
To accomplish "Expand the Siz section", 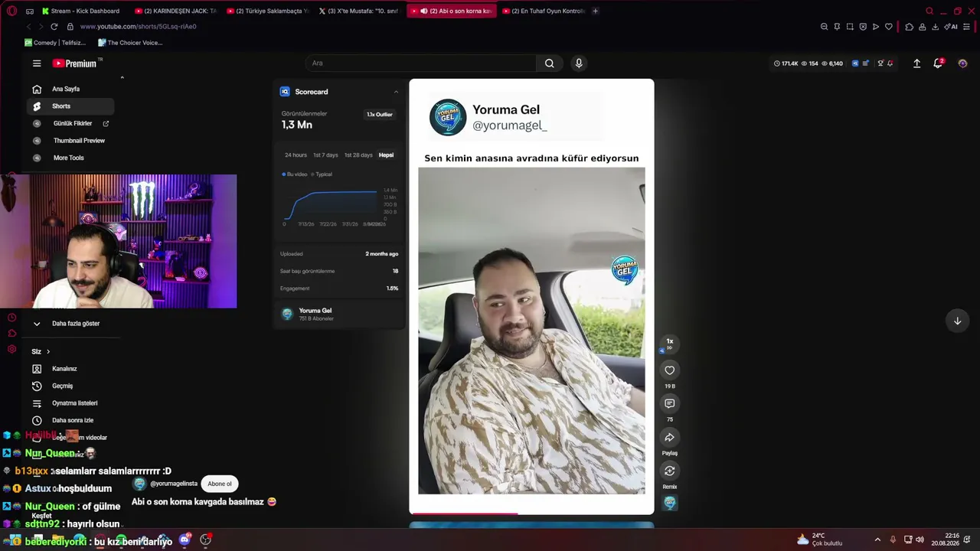I will point(41,351).
